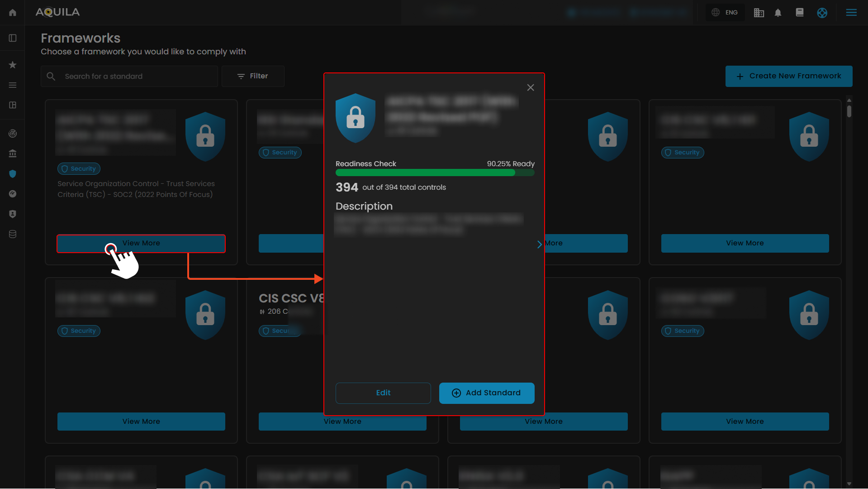Toggle the sidebar panel collapse icon

13,38
